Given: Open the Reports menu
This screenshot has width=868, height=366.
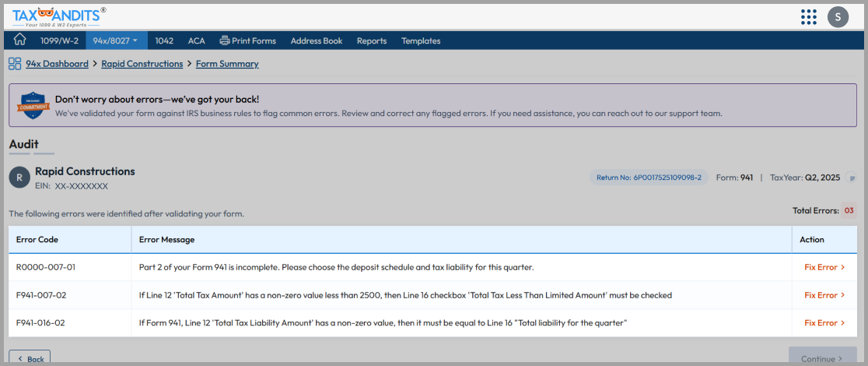Looking at the screenshot, I should [x=372, y=40].
